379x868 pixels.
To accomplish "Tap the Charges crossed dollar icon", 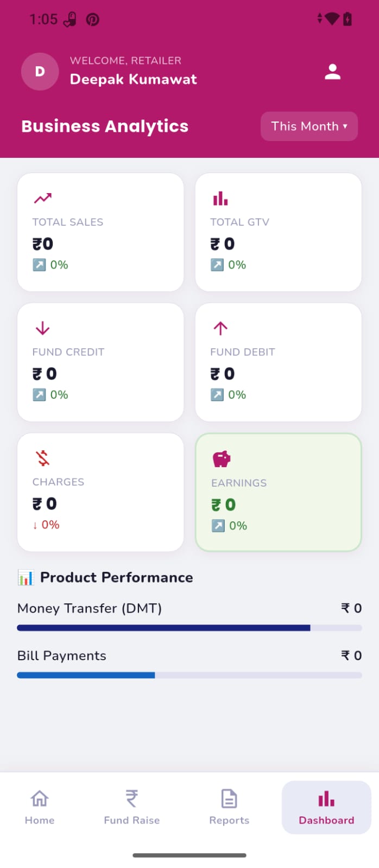I will coord(43,458).
